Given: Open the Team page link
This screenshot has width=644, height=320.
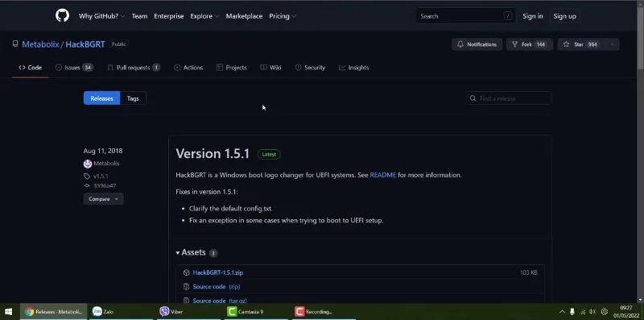Looking at the screenshot, I should [x=139, y=16].
